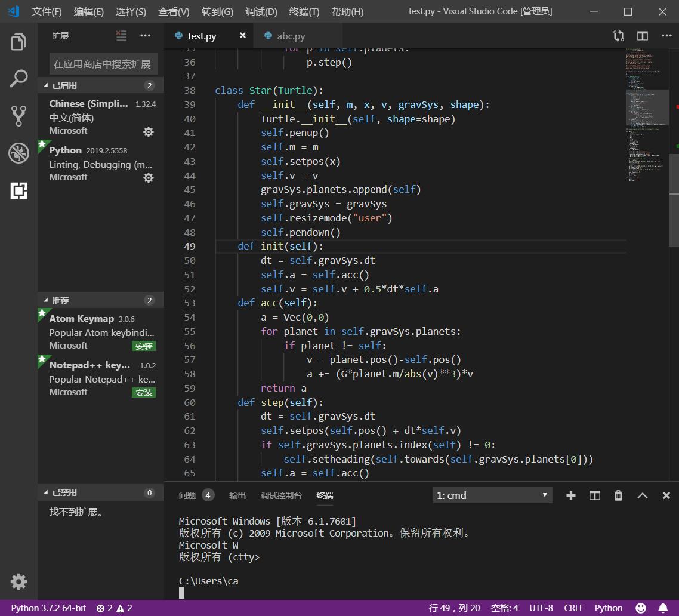Screen dimensions: 679x616
Task: Install the Notepad++ keymap extension
Action: click(144, 393)
